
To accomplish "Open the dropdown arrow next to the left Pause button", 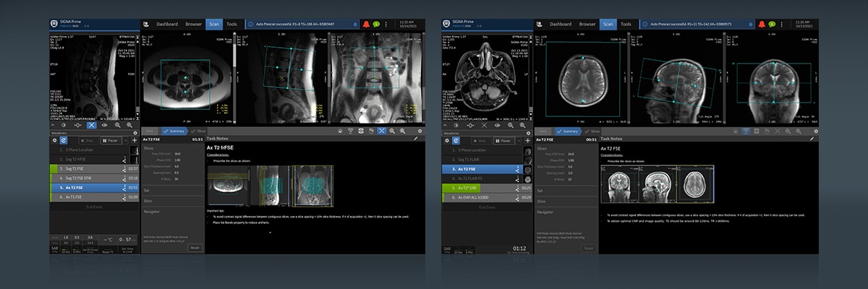I will 125,140.
